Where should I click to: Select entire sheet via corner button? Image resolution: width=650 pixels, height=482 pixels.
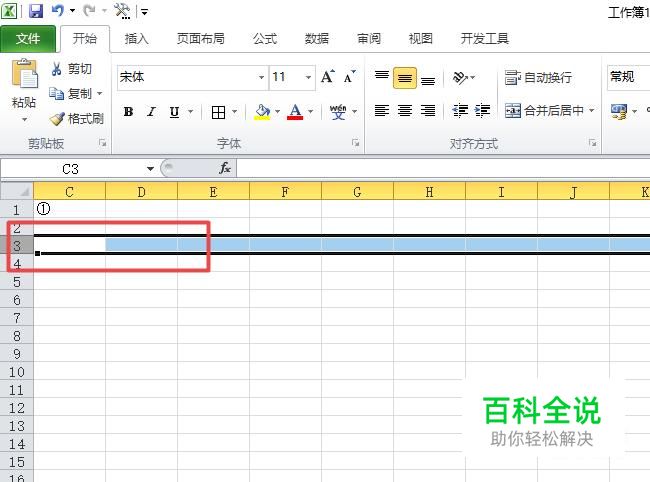pyautogui.click(x=17, y=191)
